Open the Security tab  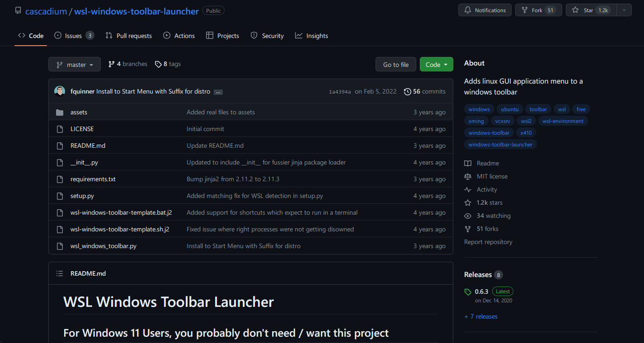[x=267, y=36]
